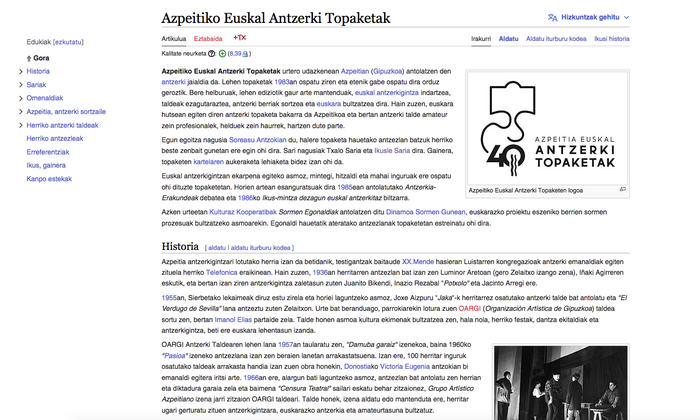The image size is (700, 420).
Task: Expand the Historia section in contents
Action: click(x=21, y=71)
